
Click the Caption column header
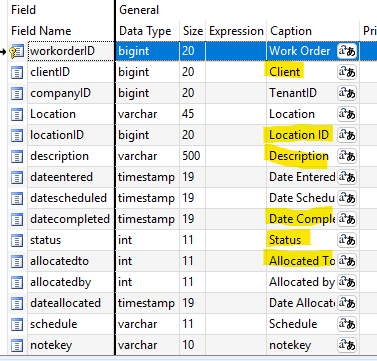[x=291, y=31]
